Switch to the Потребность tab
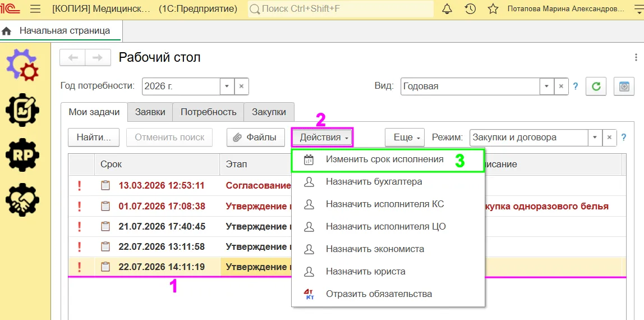The image size is (644, 320). 208,112
